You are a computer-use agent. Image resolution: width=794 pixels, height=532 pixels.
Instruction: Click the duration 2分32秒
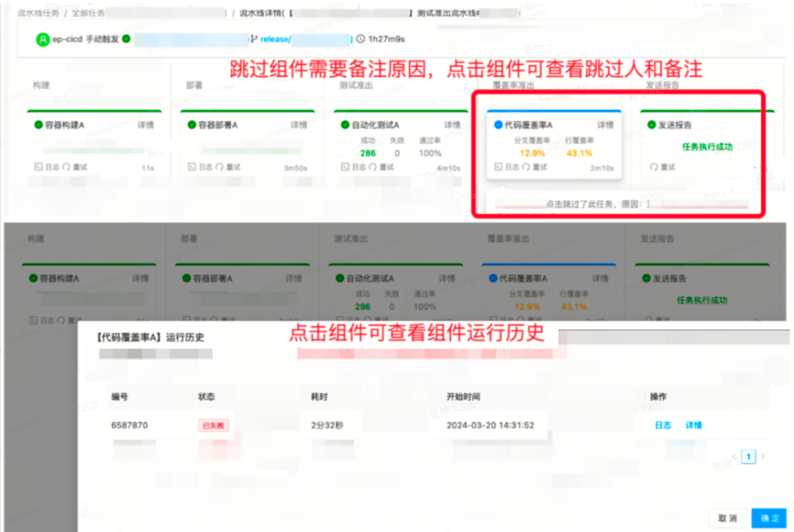coord(327,425)
